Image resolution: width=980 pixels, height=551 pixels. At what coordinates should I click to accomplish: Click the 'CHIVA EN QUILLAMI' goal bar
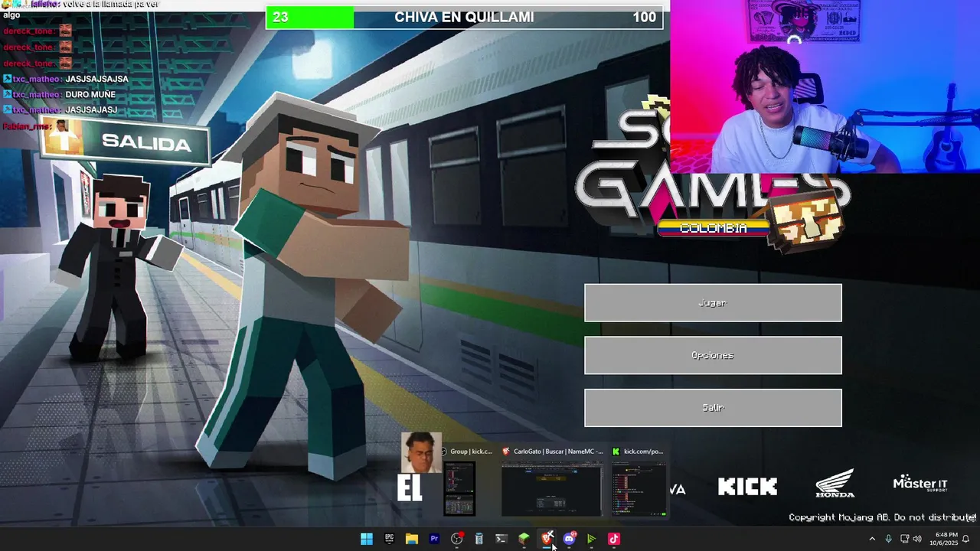464,17
